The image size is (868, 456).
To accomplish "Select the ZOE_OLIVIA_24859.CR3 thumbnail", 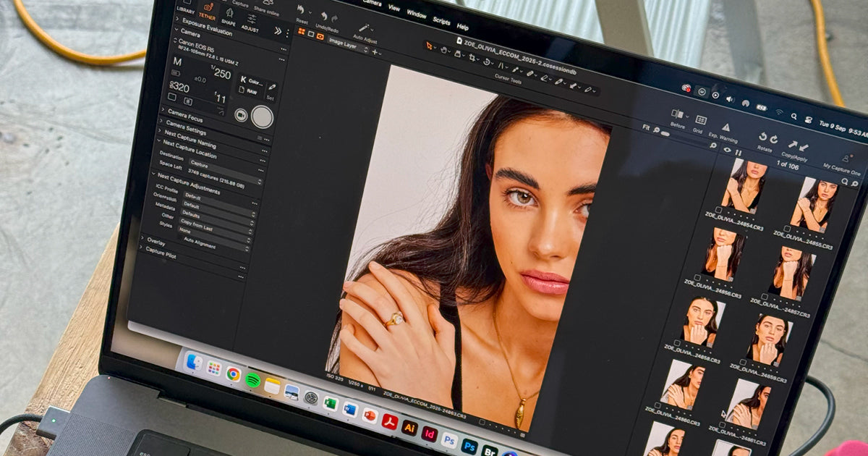I will coord(770,336).
